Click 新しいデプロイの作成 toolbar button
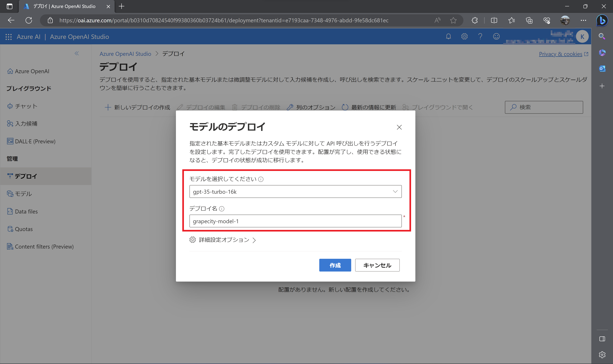 pos(137,107)
